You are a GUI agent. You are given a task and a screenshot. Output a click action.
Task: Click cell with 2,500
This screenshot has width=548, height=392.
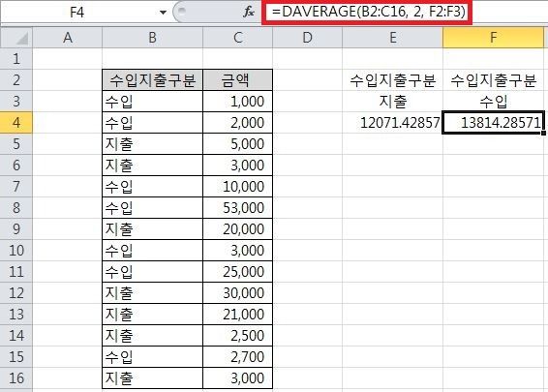point(237,336)
